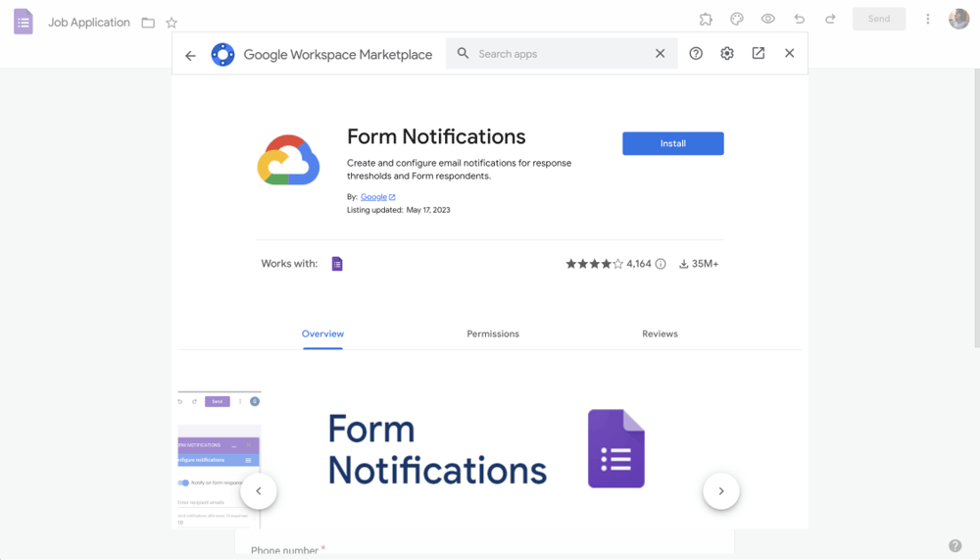This screenshot has height=560, width=980.
Task: Switch to the Permissions tab
Action: pyautogui.click(x=493, y=334)
